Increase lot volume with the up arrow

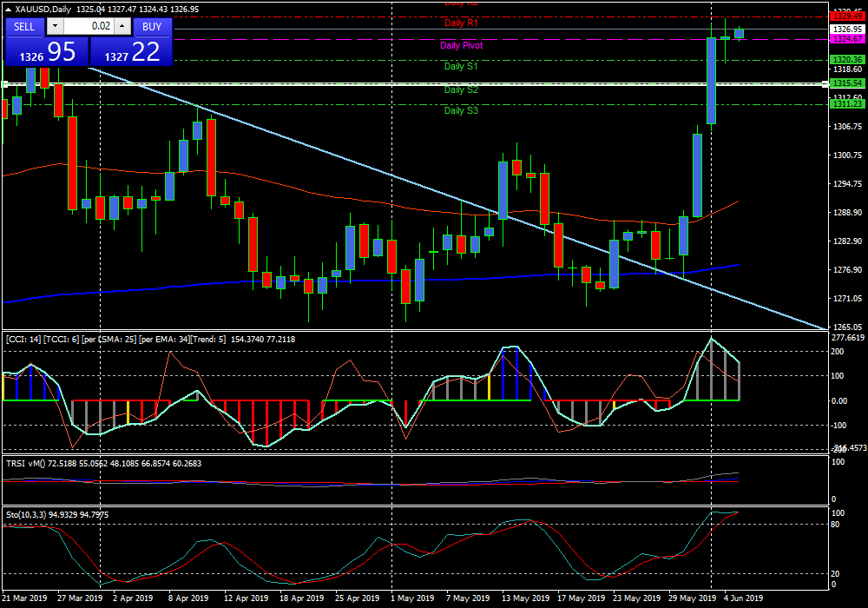[x=122, y=26]
